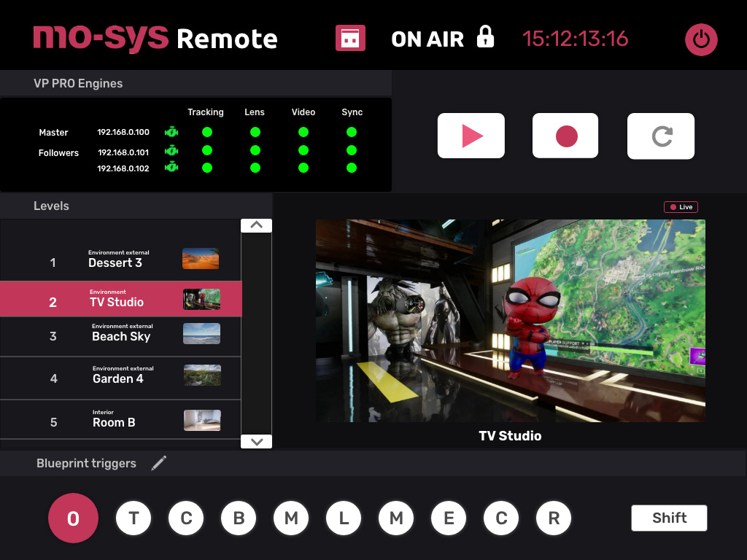Open the layout window icon in header
The height and width of the screenshot is (560, 747).
[350, 38]
